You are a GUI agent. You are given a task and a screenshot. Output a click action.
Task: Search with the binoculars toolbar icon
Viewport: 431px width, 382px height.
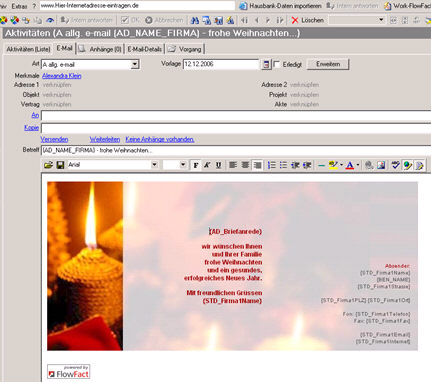point(195,20)
